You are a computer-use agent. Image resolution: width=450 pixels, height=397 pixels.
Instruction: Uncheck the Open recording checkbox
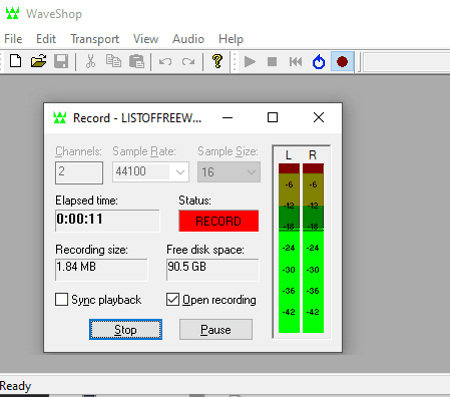click(x=172, y=300)
